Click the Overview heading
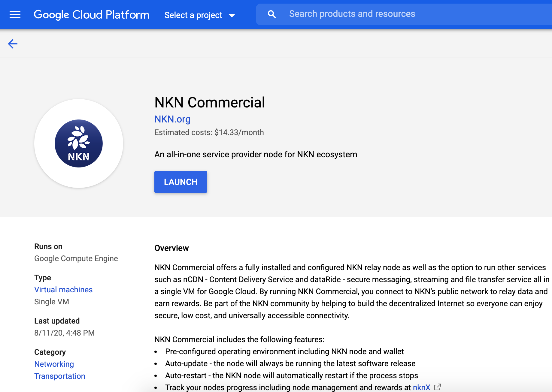The height and width of the screenshot is (392, 552). [x=171, y=248]
